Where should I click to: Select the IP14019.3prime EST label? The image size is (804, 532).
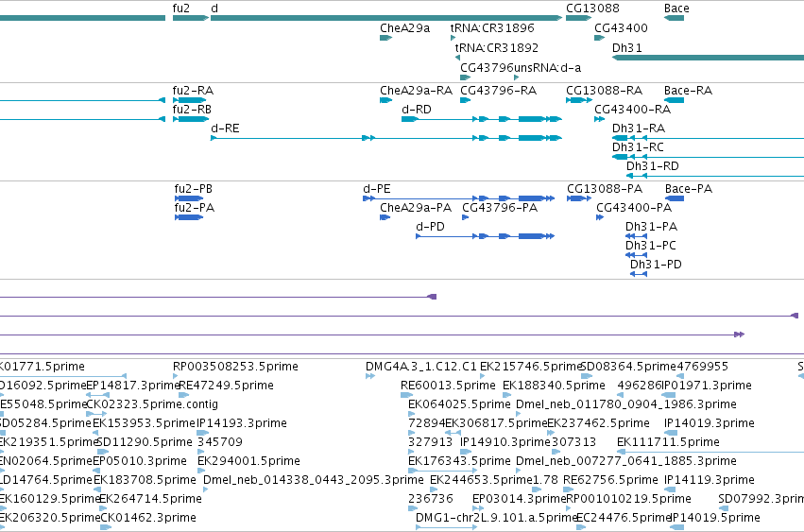click(x=710, y=423)
